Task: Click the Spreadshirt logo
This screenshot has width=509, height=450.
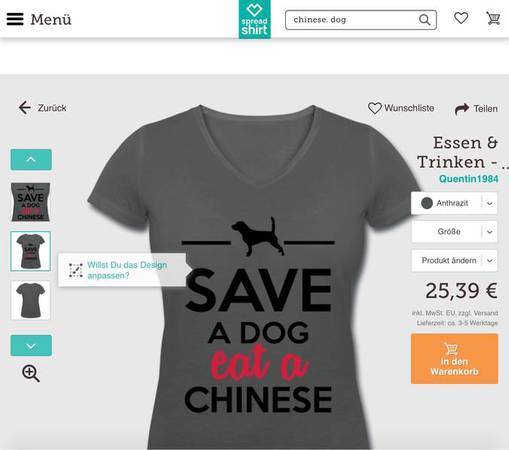Action: pos(255,19)
